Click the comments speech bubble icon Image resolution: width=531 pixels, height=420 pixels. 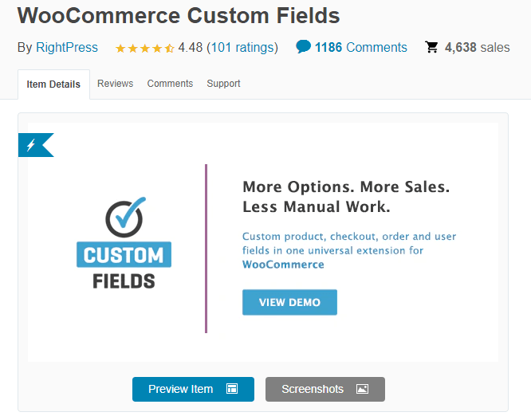[x=303, y=47]
